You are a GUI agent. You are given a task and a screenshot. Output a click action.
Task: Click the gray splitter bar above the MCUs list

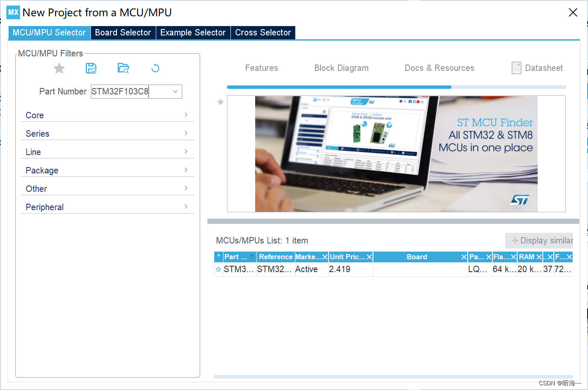393,221
